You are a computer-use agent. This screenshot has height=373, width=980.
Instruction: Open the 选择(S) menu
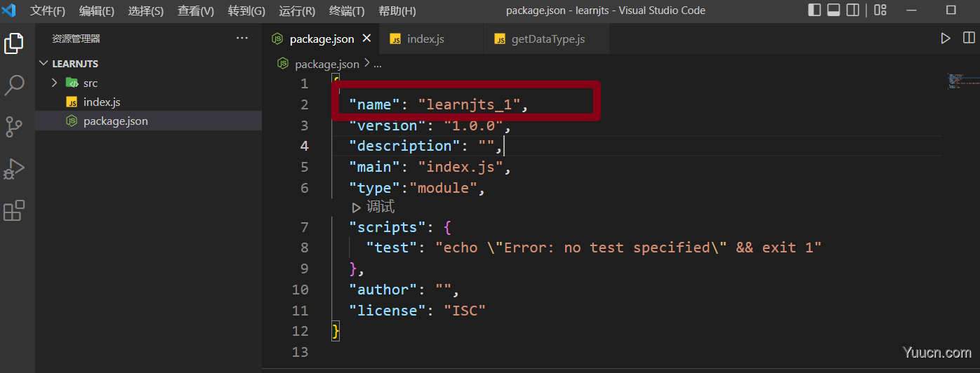click(x=146, y=11)
